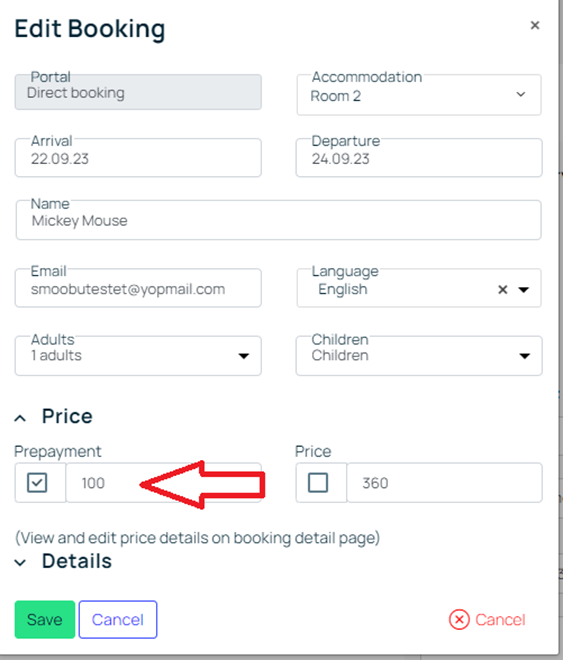563x660 pixels.
Task: Click the red circled X Cancel icon
Action: (459, 620)
